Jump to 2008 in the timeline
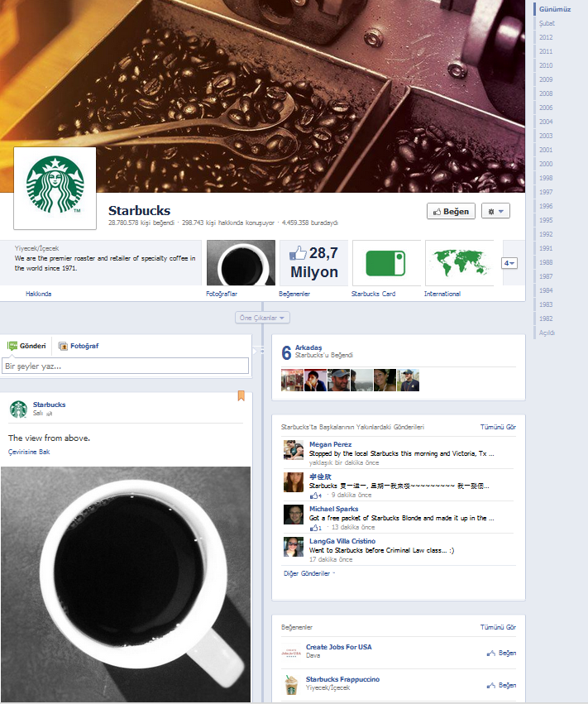The width and height of the screenshot is (588, 704). point(546,93)
